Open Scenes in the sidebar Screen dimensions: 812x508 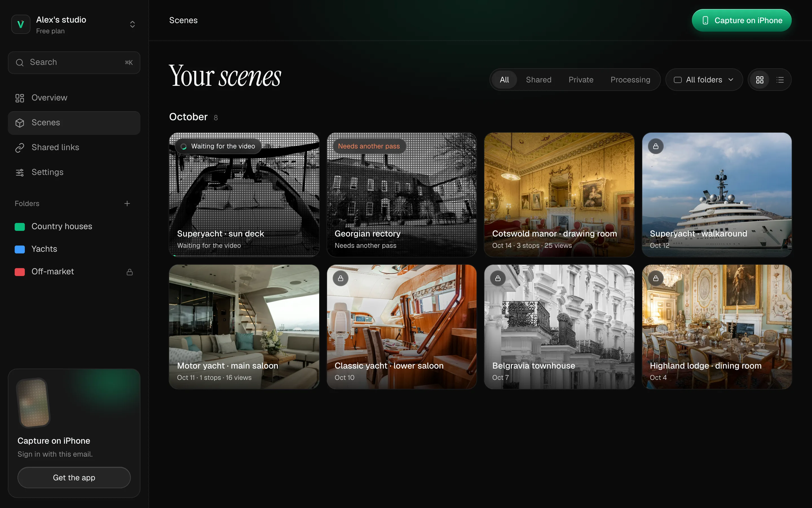pyautogui.click(x=74, y=123)
